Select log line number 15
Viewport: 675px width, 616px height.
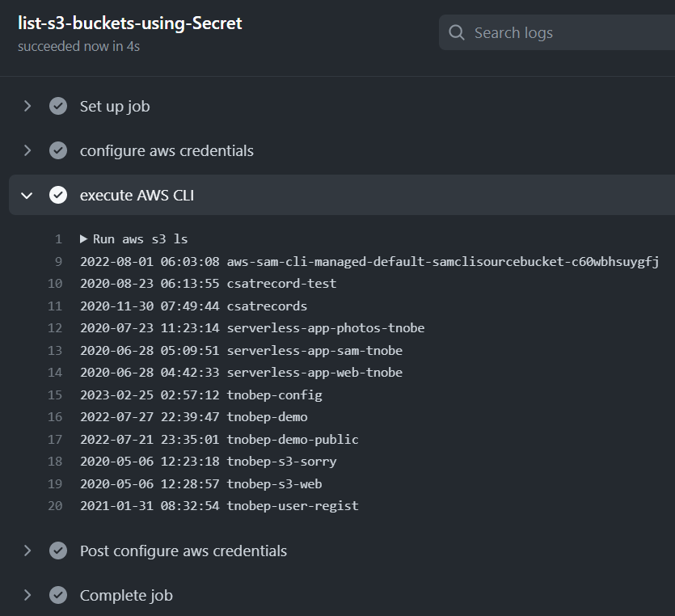55,394
